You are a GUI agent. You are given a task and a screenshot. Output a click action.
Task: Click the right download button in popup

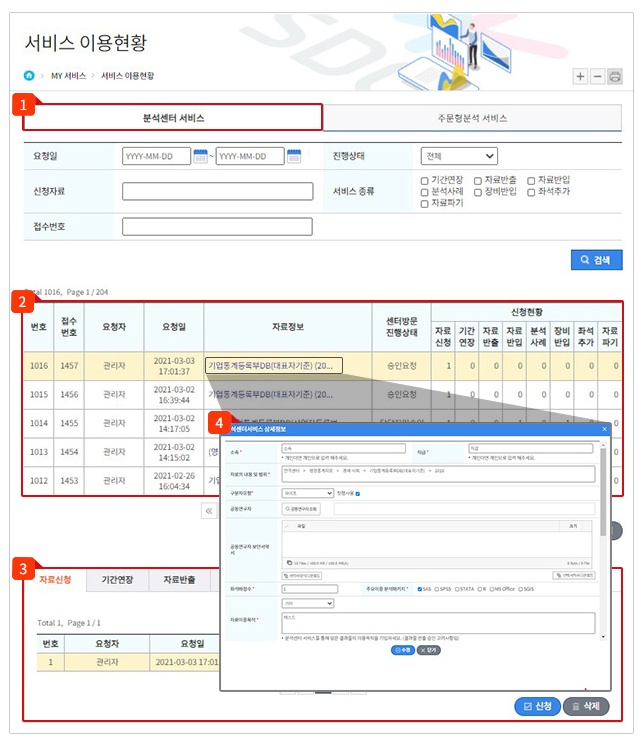point(574,576)
